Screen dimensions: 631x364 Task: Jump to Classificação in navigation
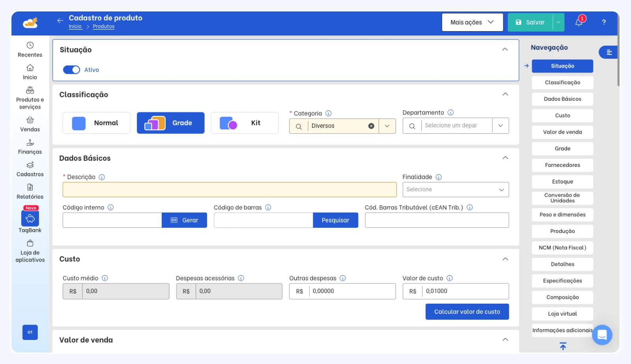tap(562, 82)
